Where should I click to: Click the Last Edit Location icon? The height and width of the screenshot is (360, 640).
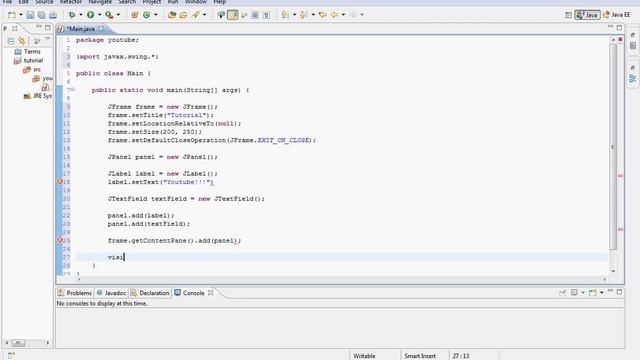322,15
